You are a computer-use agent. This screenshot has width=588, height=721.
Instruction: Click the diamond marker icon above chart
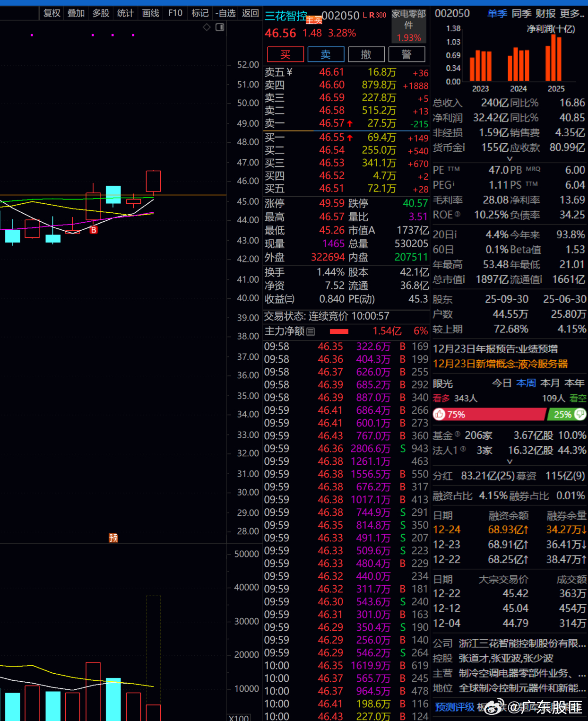point(207,27)
